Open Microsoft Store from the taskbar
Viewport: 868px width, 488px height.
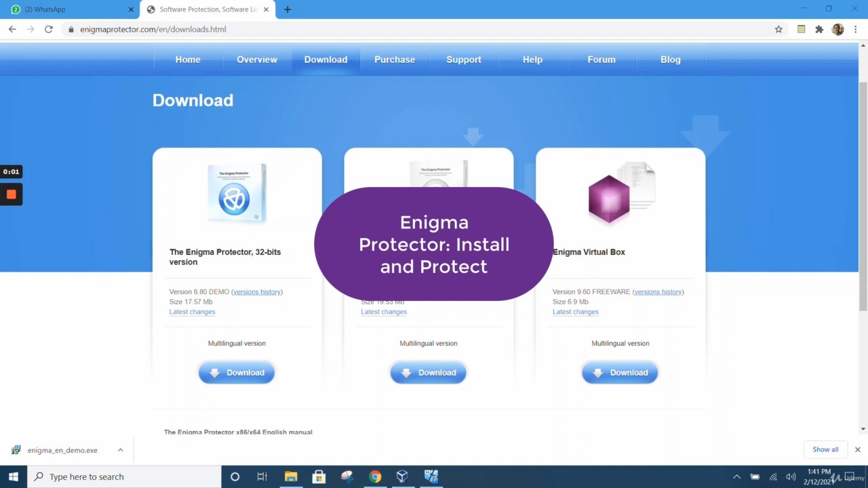pyautogui.click(x=319, y=476)
